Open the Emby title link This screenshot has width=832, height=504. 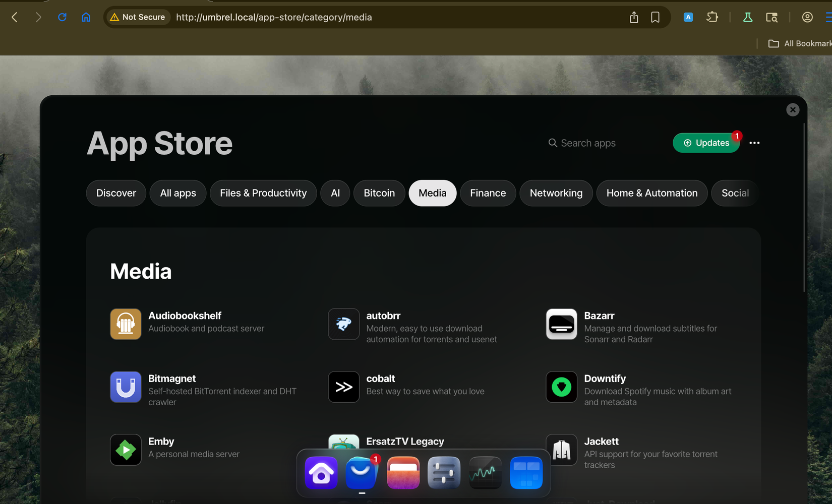[x=161, y=442]
